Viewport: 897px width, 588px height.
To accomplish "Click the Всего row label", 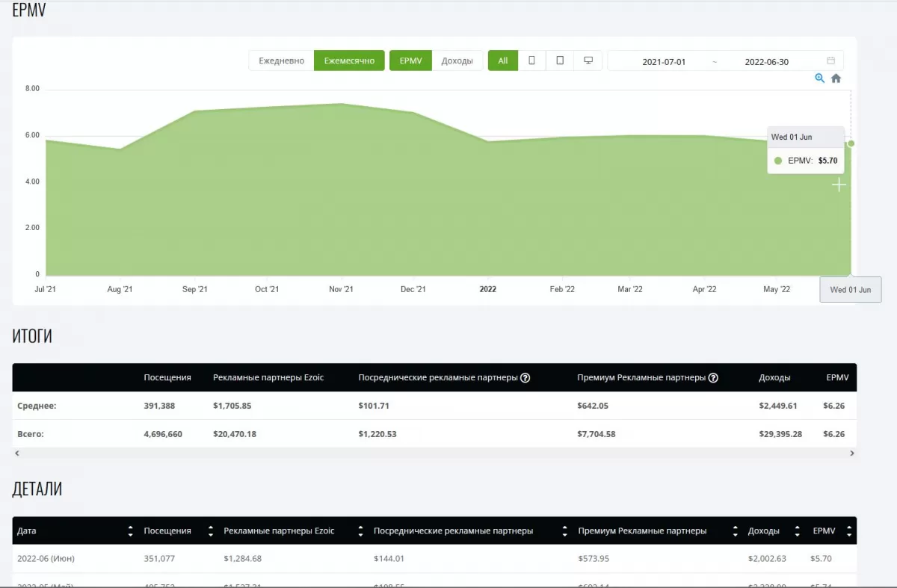I will pyautogui.click(x=31, y=434).
